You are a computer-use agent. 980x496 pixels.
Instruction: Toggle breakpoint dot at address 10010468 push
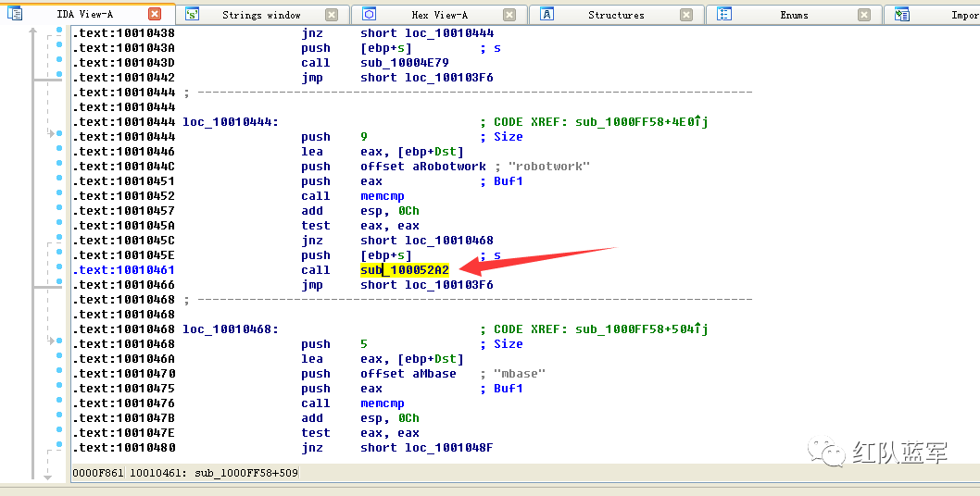click(58, 341)
